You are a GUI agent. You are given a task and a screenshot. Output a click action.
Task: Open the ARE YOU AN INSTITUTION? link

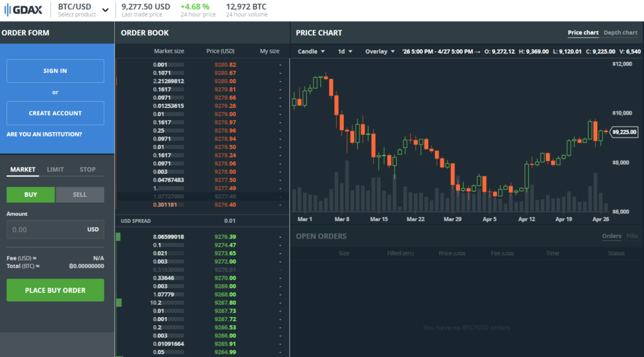coord(44,134)
